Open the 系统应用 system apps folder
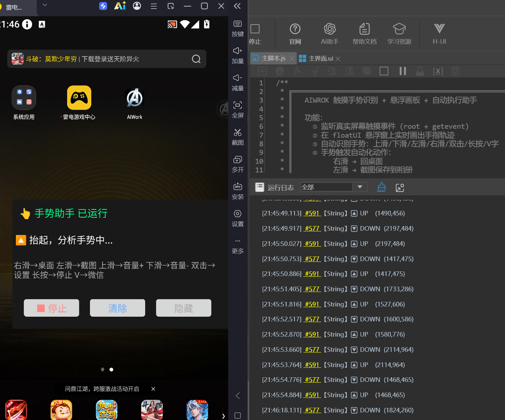Viewport: 505px width, 420px height. 24,103
